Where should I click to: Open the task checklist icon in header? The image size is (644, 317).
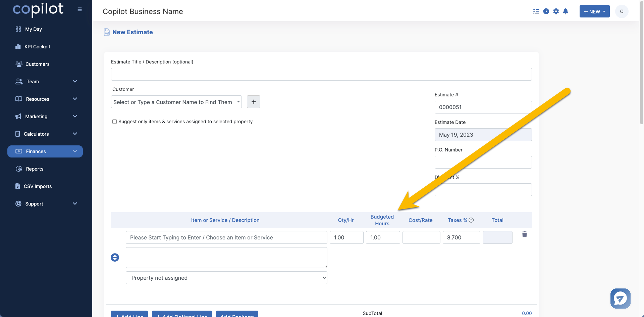coord(536,11)
